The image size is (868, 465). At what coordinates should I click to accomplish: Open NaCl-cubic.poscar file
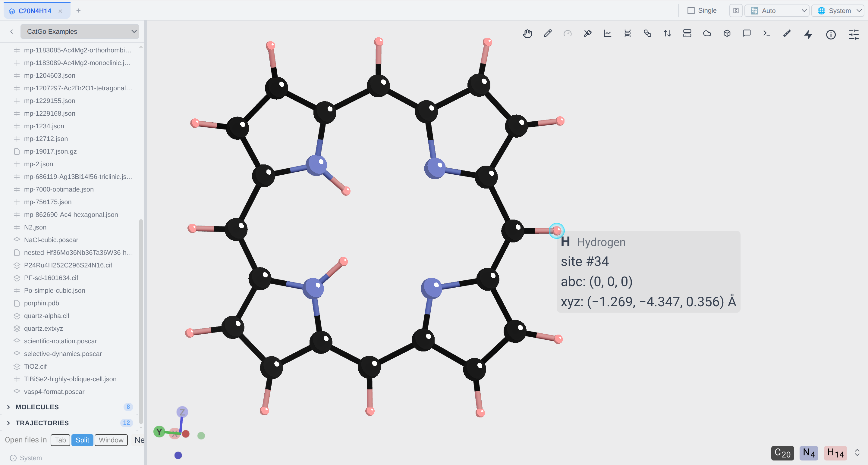pyautogui.click(x=51, y=240)
